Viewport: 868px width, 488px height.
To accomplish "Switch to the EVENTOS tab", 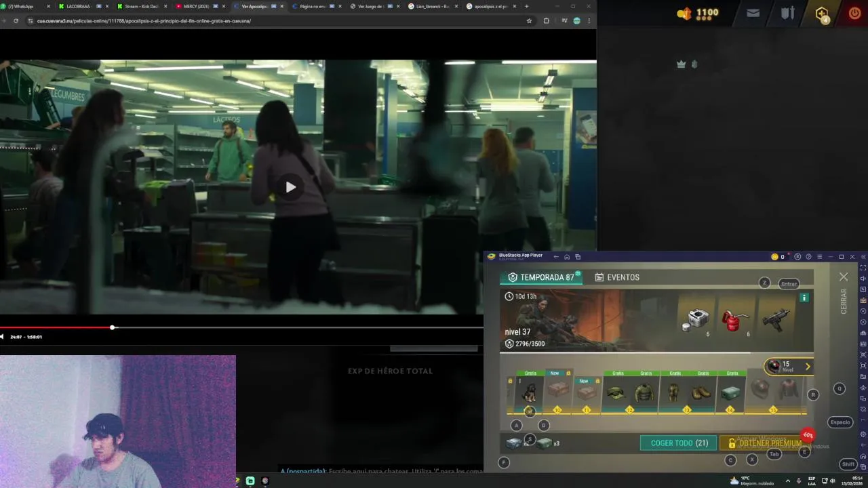I will coord(617,277).
